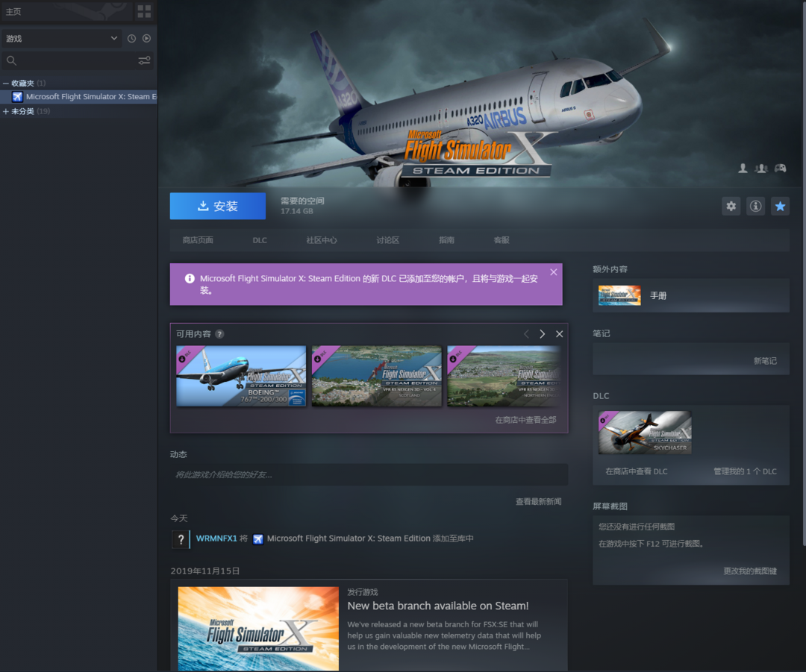
Task: Click the user avatar question mark icon
Action: [x=181, y=539]
